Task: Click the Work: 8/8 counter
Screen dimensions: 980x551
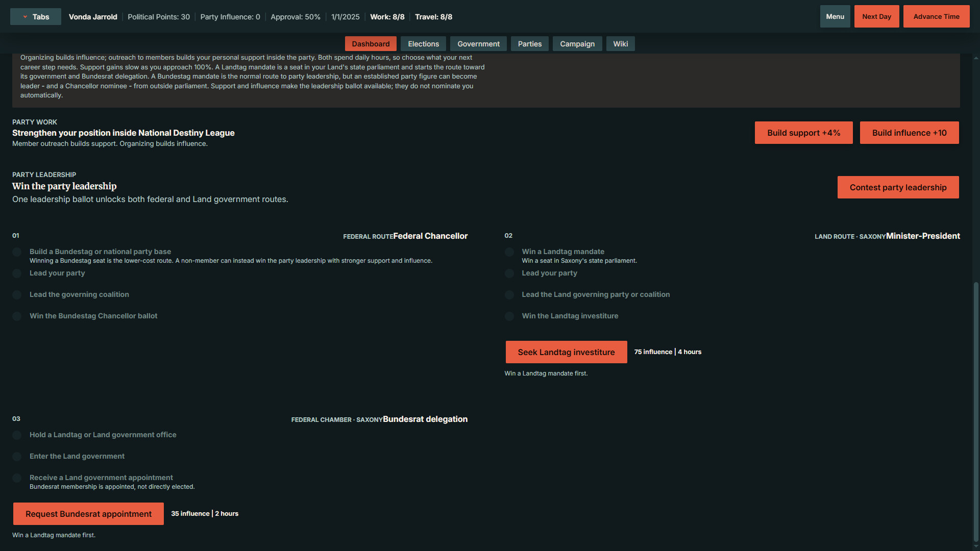Action: (x=387, y=17)
